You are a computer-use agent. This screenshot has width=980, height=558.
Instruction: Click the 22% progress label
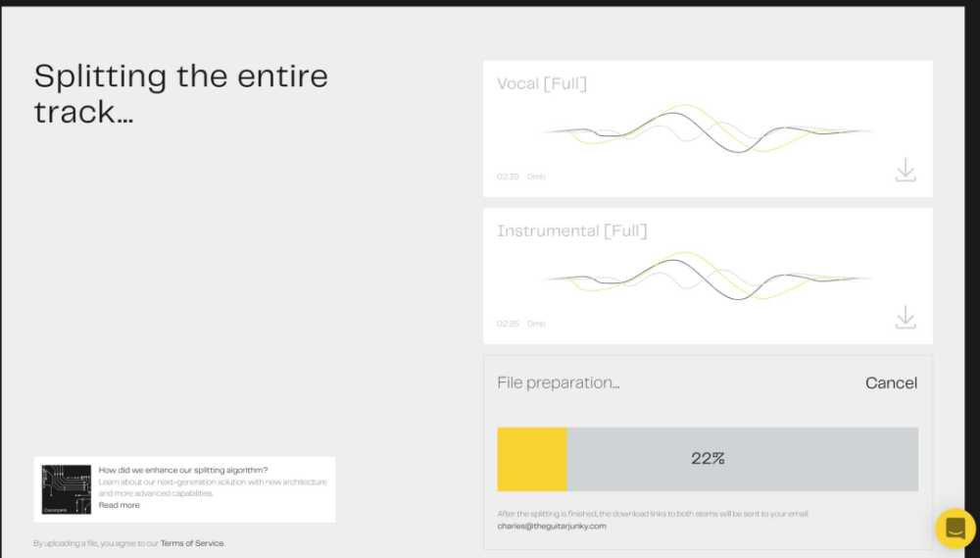point(708,458)
